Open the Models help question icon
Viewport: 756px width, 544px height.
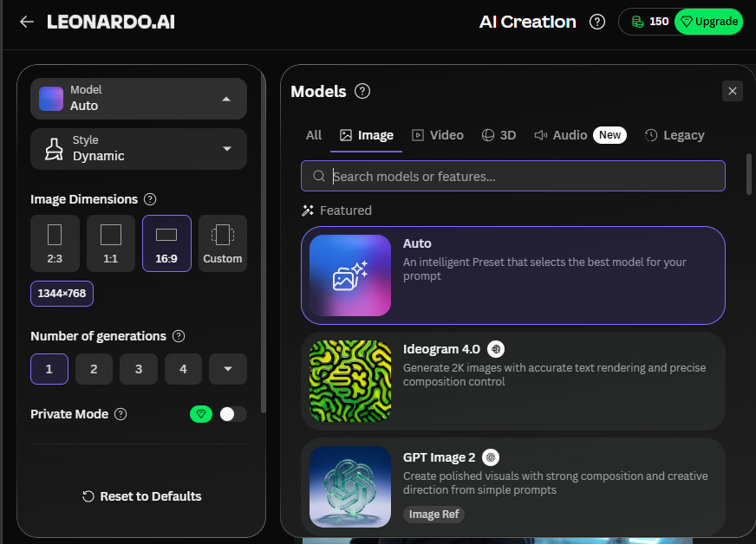tap(362, 91)
